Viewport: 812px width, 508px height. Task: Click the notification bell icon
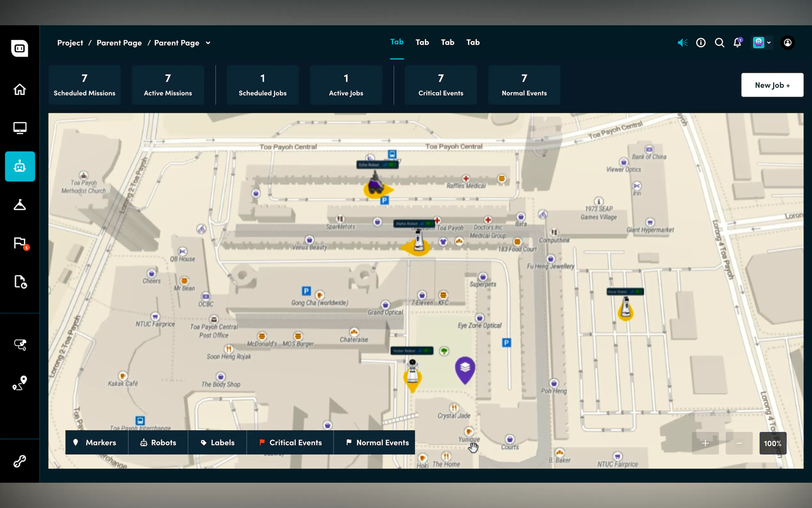737,43
